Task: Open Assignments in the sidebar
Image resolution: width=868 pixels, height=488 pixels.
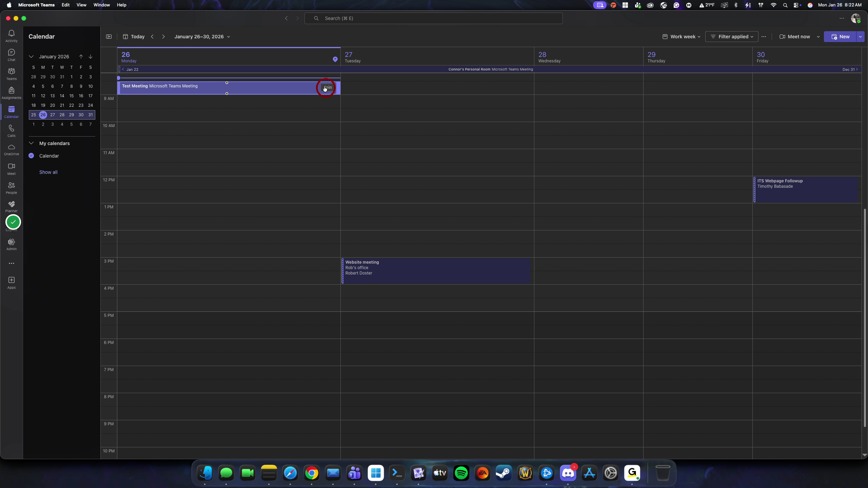Action: [11, 93]
